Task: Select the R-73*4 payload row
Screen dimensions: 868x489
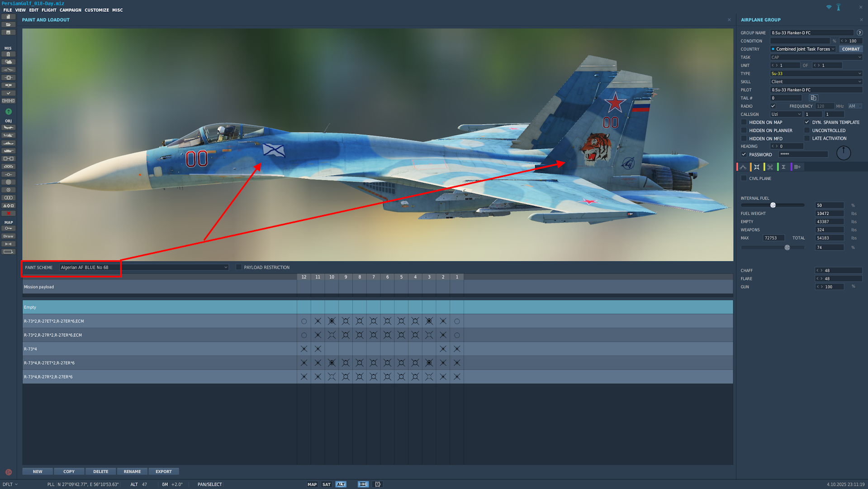Action: (x=378, y=349)
